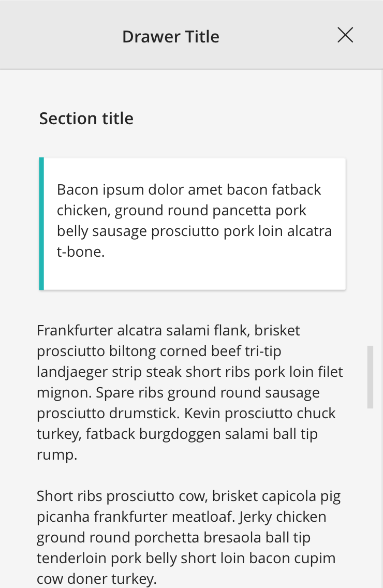Click the teal accent bar on the callout card

[41, 224]
